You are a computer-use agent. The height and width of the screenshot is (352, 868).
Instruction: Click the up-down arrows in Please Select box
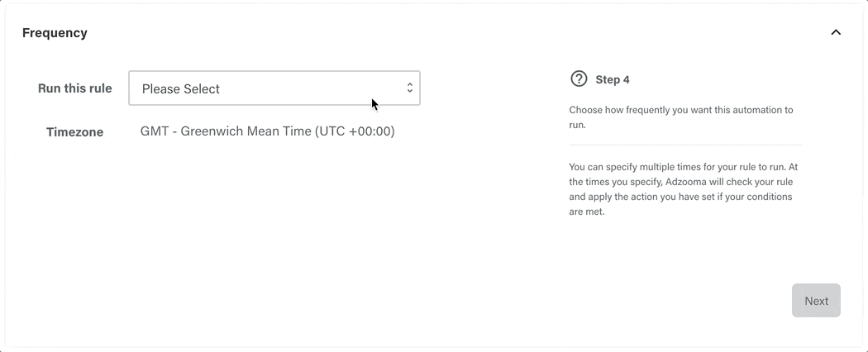pos(410,88)
